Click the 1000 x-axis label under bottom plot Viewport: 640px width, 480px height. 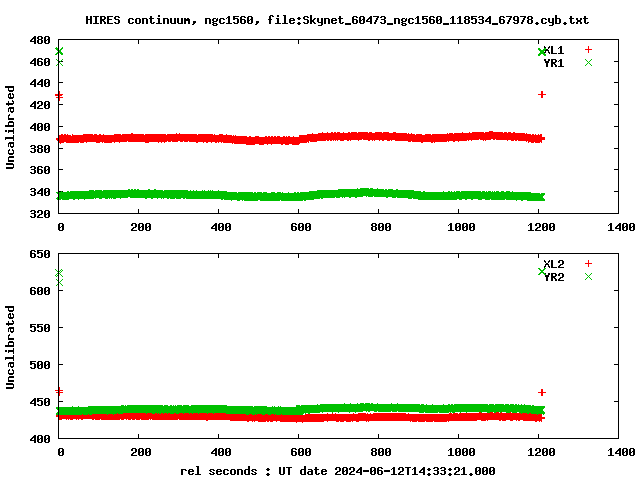[461, 452]
